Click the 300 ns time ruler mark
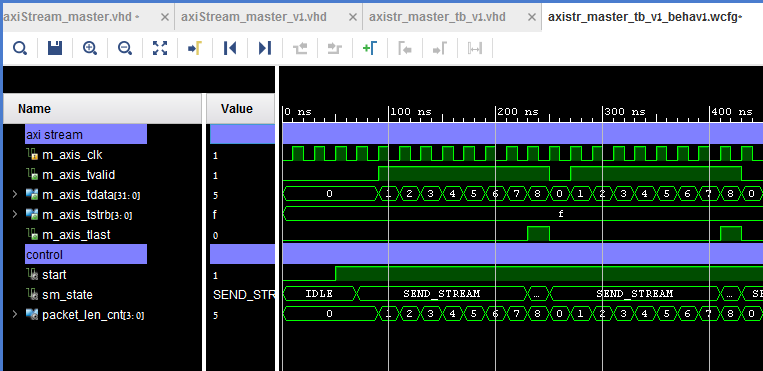This screenshot has height=371, width=763. pos(624,112)
